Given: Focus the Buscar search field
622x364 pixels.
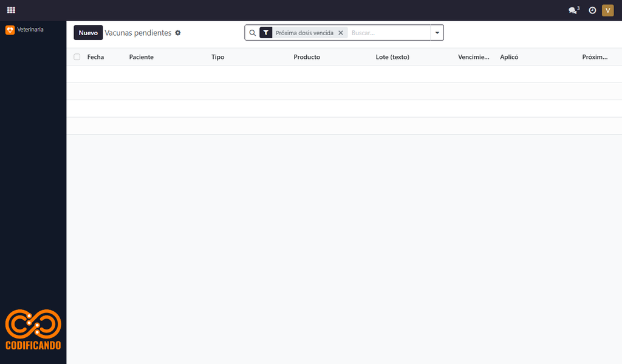Looking at the screenshot, I should point(389,33).
